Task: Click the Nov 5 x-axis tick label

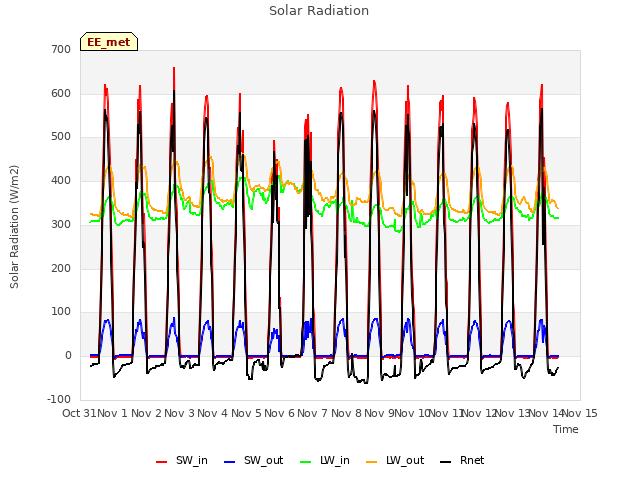Action: (246, 413)
